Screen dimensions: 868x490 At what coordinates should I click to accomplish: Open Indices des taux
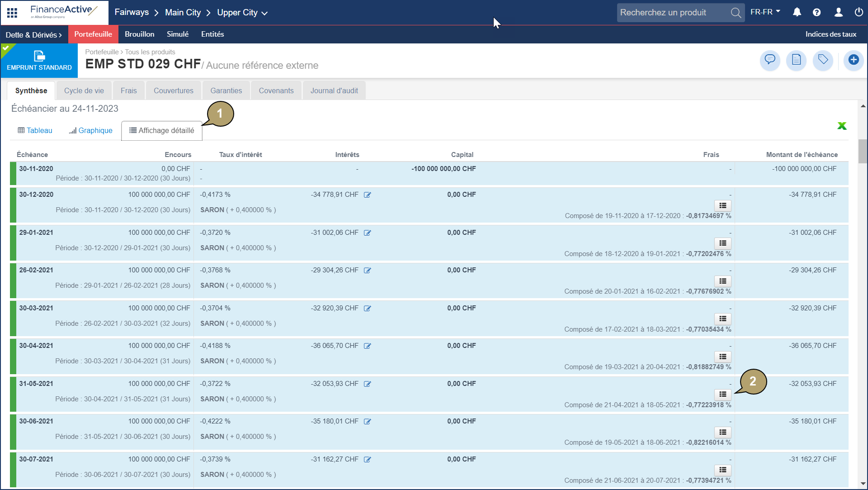click(830, 34)
